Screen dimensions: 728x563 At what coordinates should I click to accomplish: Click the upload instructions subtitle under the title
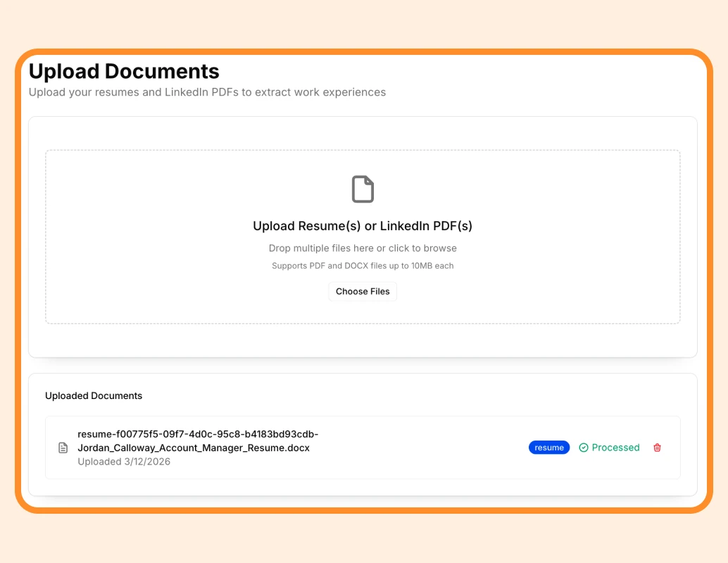(207, 92)
